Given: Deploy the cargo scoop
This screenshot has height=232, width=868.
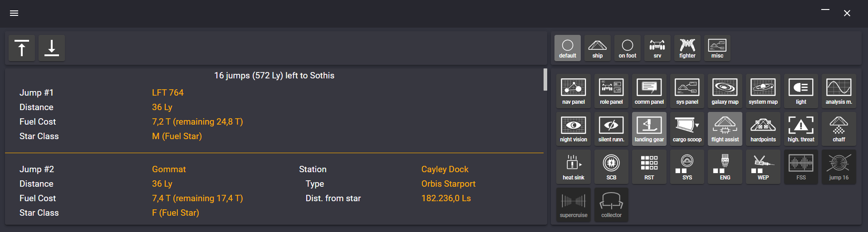Looking at the screenshot, I should tap(687, 129).
